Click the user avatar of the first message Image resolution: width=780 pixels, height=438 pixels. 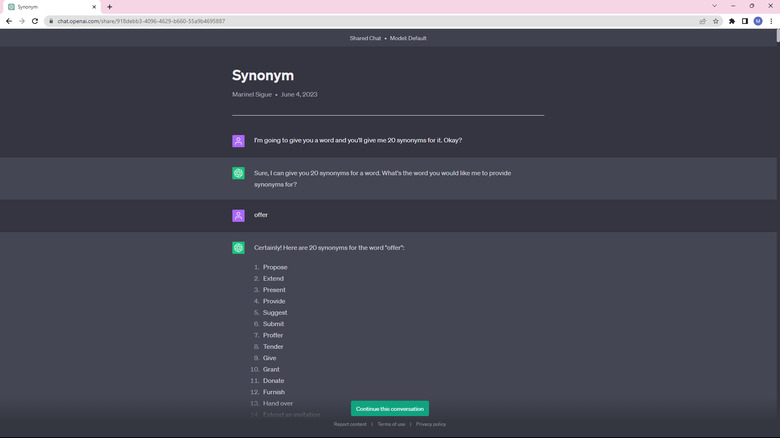(x=238, y=141)
